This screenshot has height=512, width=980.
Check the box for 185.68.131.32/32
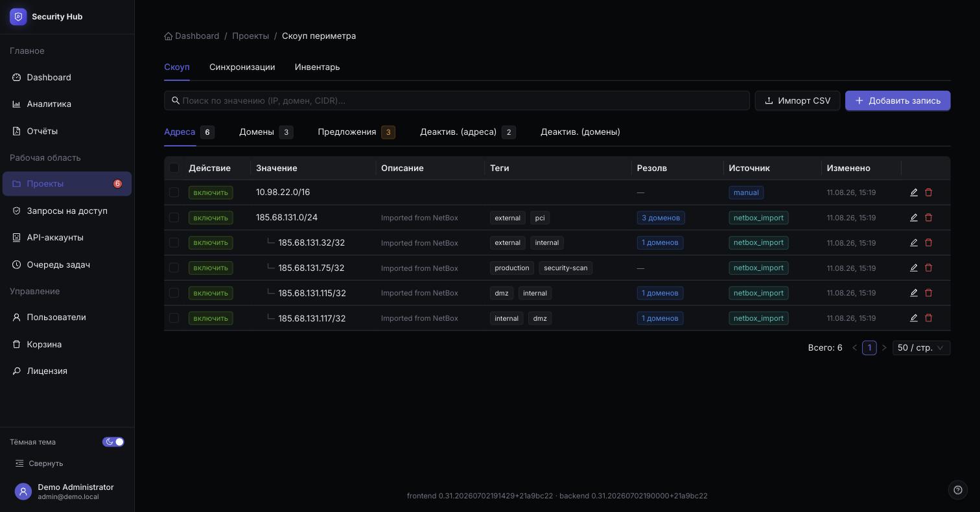coord(174,242)
